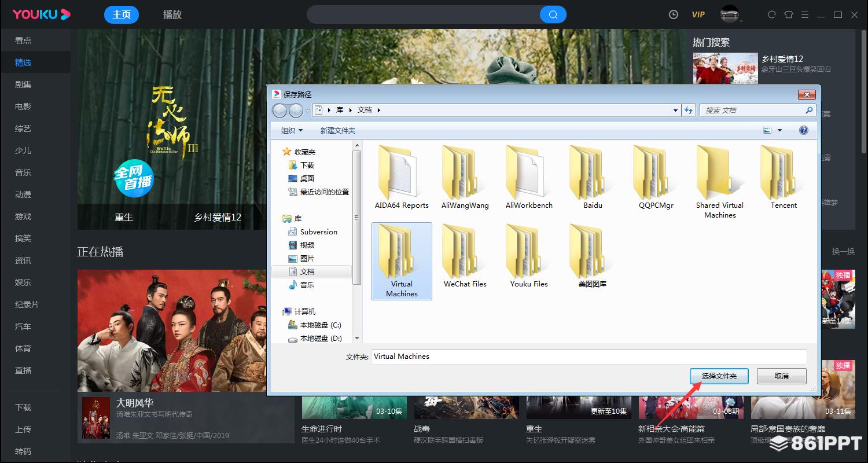Select the WeChat Files folder
The height and width of the screenshot is (463, 868).
[465, 256]
